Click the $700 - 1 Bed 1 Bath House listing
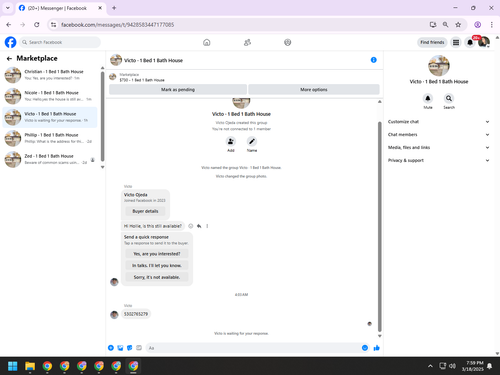This screenshot has height=375, width=500. [x=142, y=80]
